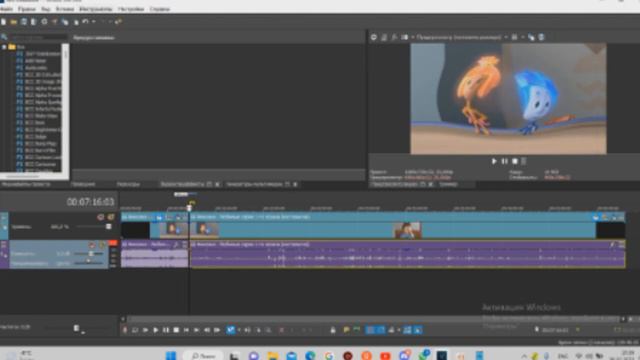Open preview quality dropdown
The width and height of the screenshot is (640, 360).
461,37
